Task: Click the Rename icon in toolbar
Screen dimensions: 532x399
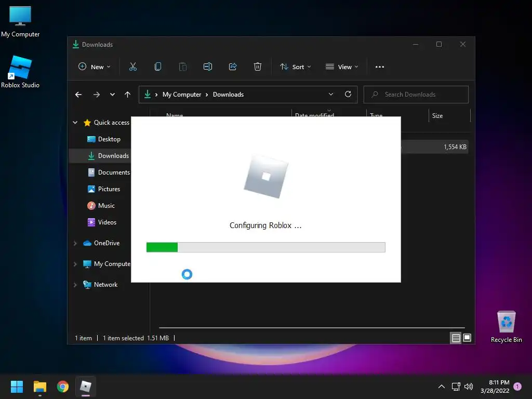Action: pos(208,67)
